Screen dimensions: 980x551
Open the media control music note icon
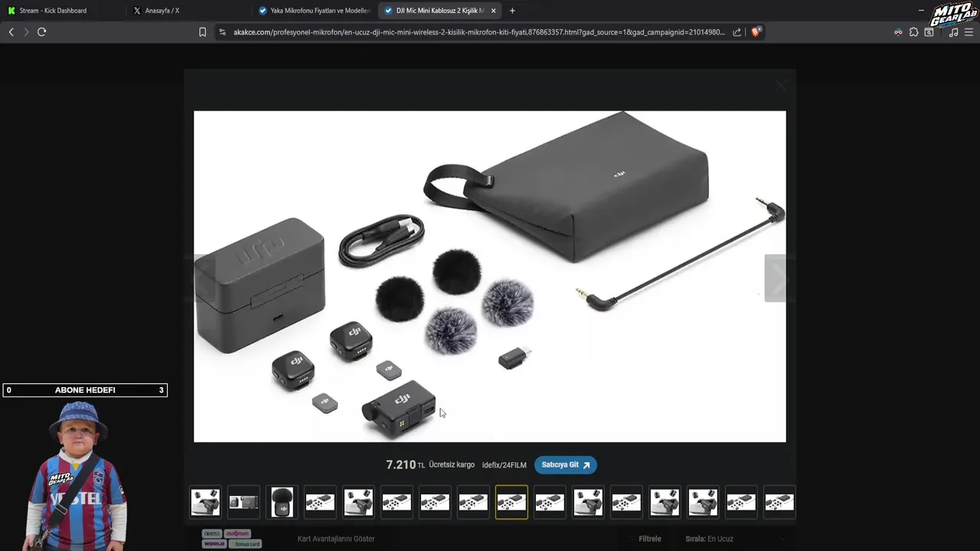click(x=953, y=32)
